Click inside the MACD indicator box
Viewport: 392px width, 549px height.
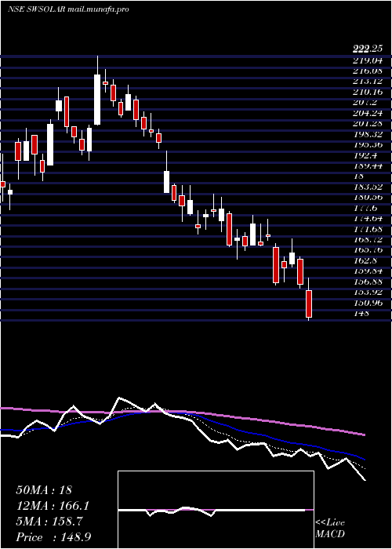click(x=216, y=510)
